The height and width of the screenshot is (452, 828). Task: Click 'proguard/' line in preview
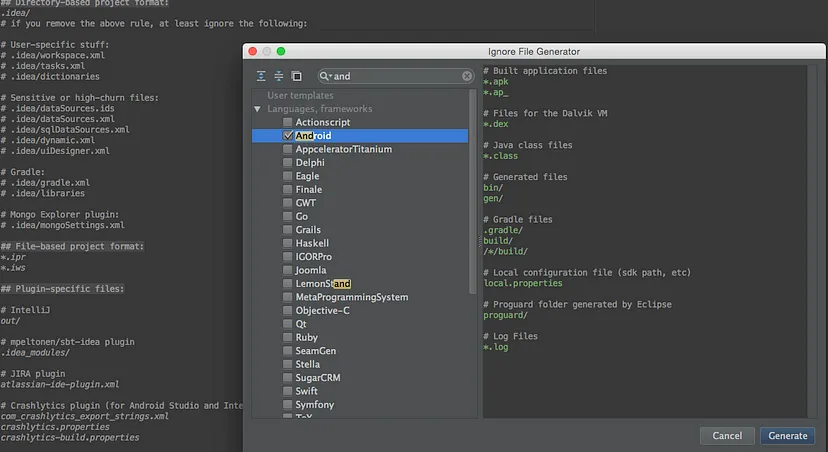coord(505,315)
